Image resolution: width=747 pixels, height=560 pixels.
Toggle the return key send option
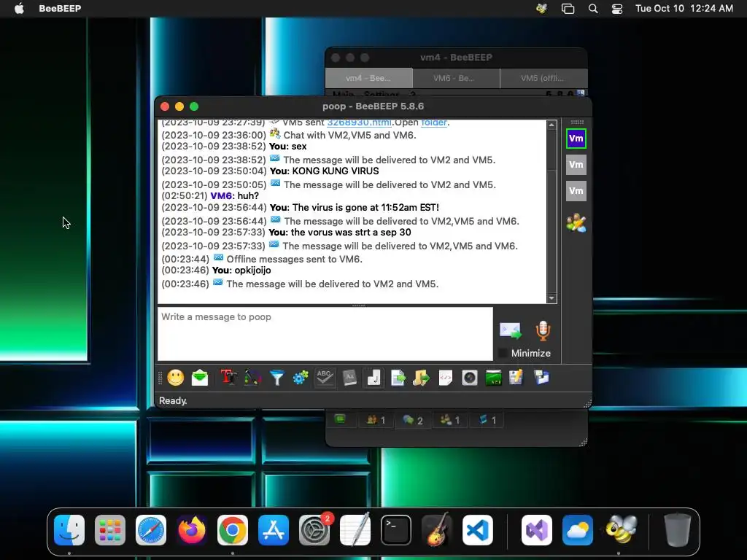(373, 378)
